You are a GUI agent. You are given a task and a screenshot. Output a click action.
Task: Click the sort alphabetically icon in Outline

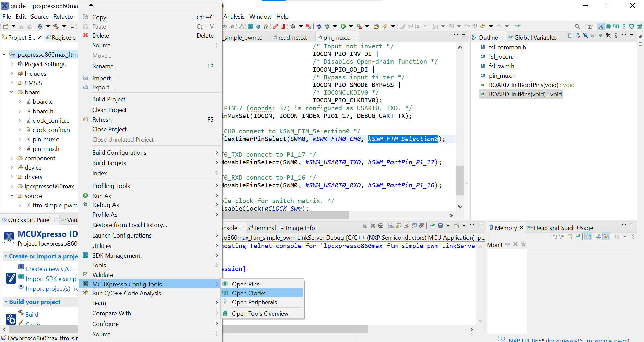pos(578,36)
